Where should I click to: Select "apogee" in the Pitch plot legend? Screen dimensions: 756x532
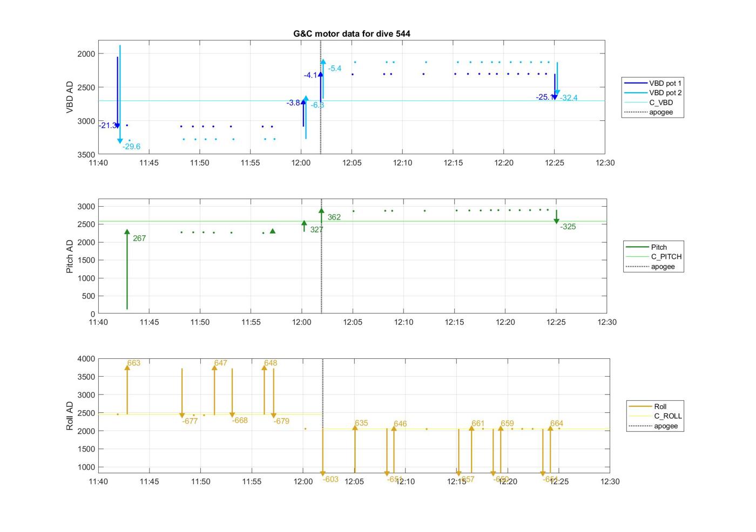(651, 267)
